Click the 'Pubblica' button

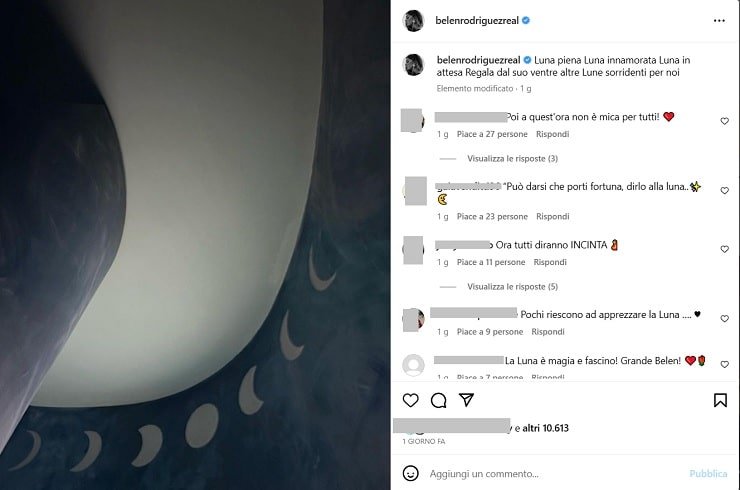pyautogui.click(x=708, y=473)
